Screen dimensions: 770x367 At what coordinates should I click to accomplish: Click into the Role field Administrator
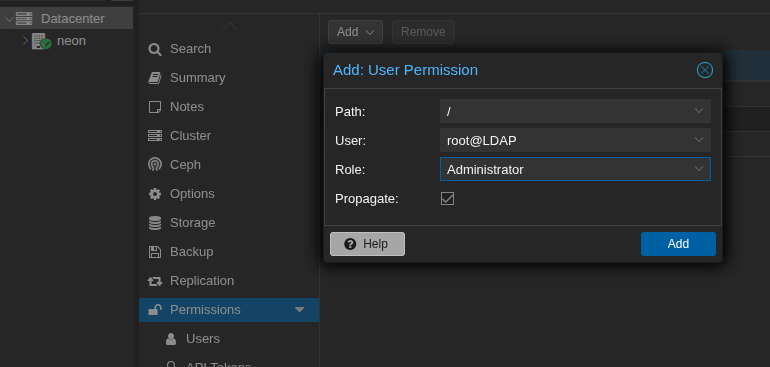pos(575,169)
